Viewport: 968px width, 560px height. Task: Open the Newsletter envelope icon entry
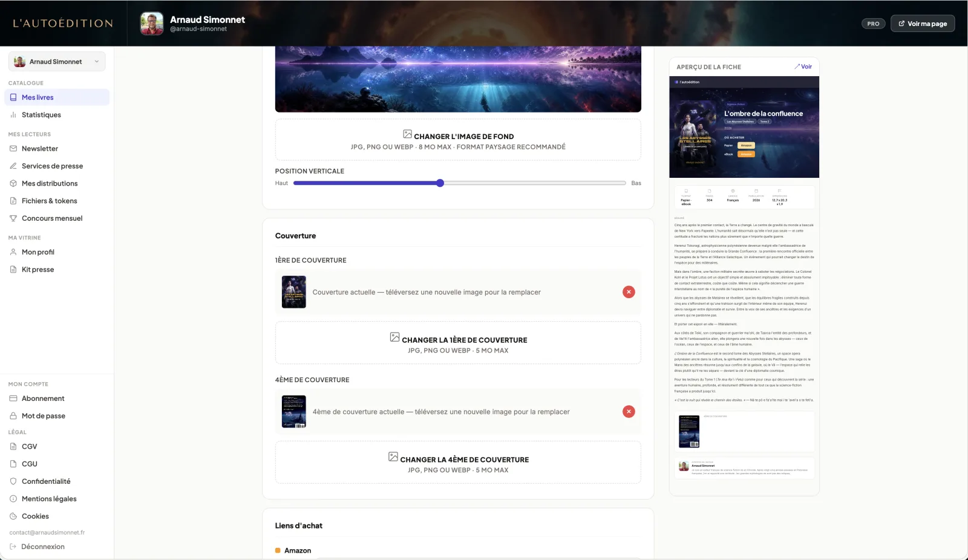point(13,149)
